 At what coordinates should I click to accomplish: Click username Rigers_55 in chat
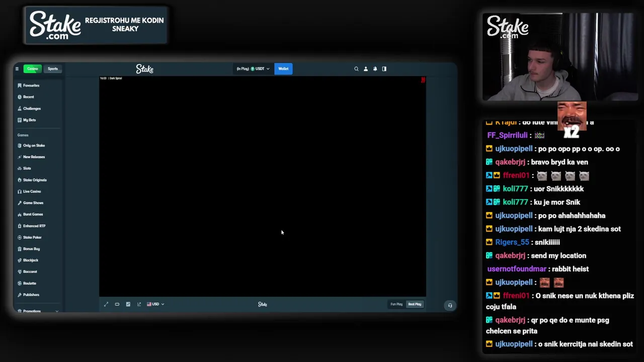(512, 242)
